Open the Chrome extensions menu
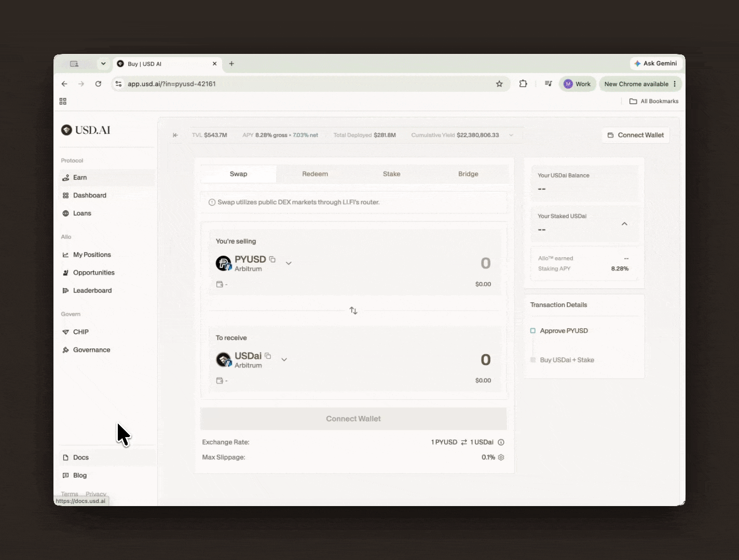739x560 pixels. pyautogui.click(x=523, y=84)
